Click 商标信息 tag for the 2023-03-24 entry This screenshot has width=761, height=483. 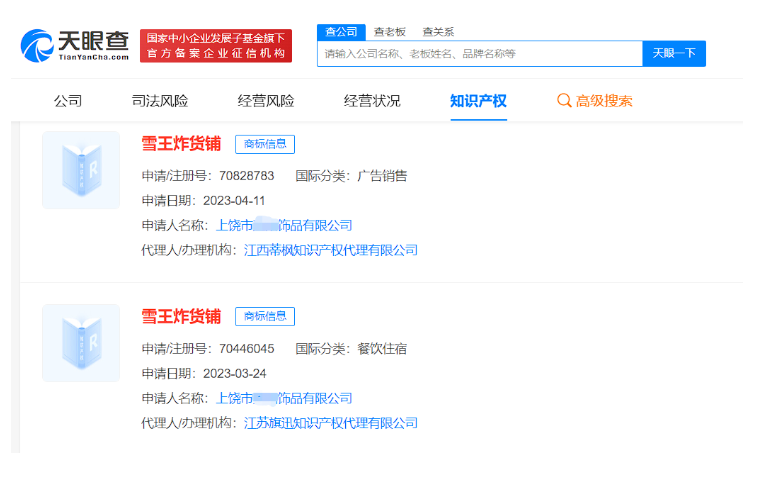click(x=265, y=316)
